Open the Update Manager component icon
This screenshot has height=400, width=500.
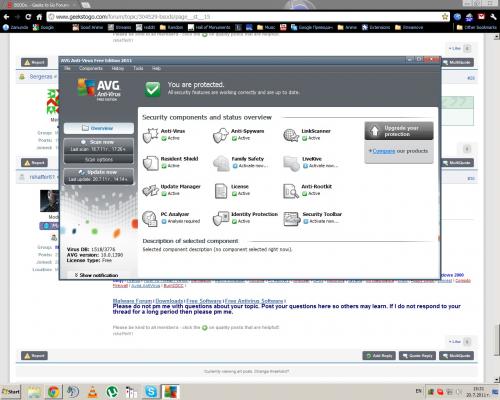click(x=150, y=191)
